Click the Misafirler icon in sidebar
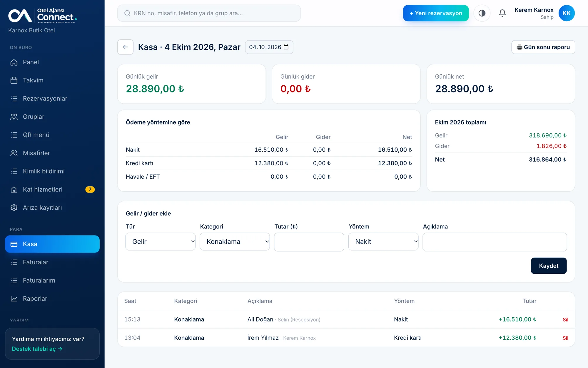Image resolution: width=588 pixels, height=368 pixels. click(14, 153)
